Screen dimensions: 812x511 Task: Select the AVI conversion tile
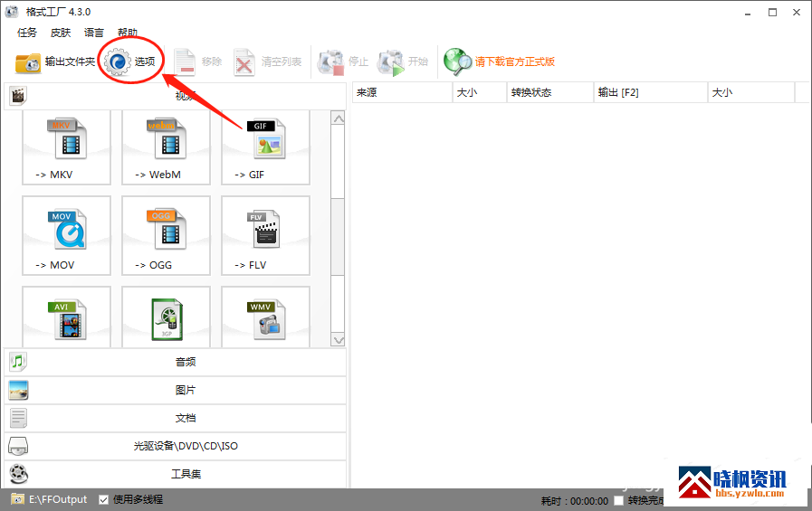[66, 317]
